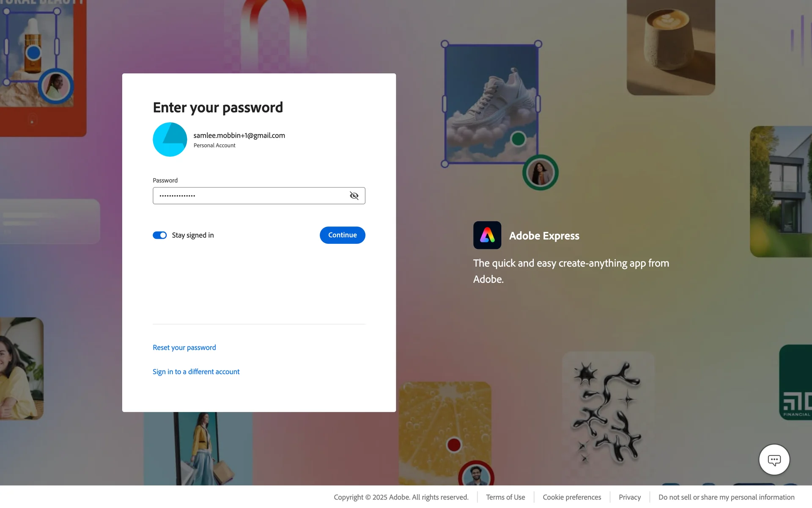Click the sneaker on clouds image
812x508 pixels.
(x=491, y=104)
